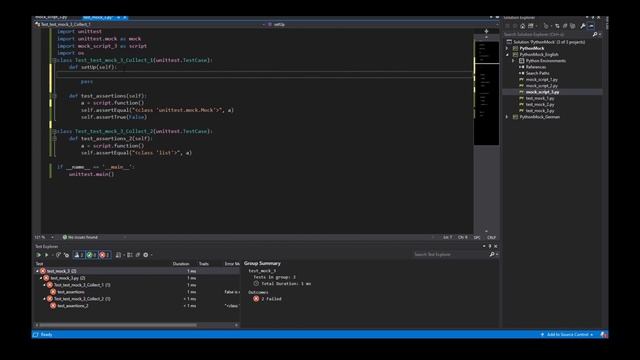Screen dimensions: 640x360
Task: Open mock_script_1.py in Solution Explorer
Action: pyautogui.click(x=541, y=80)
